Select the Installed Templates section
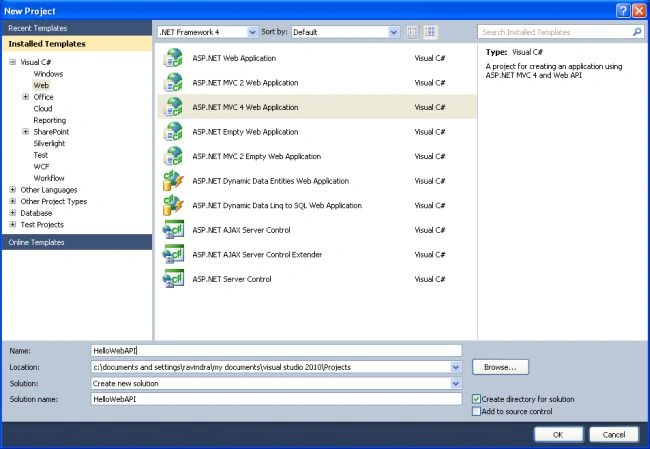The width and height of the screenshot is (650, 449). pyautogui.click(x=77, y=44)
